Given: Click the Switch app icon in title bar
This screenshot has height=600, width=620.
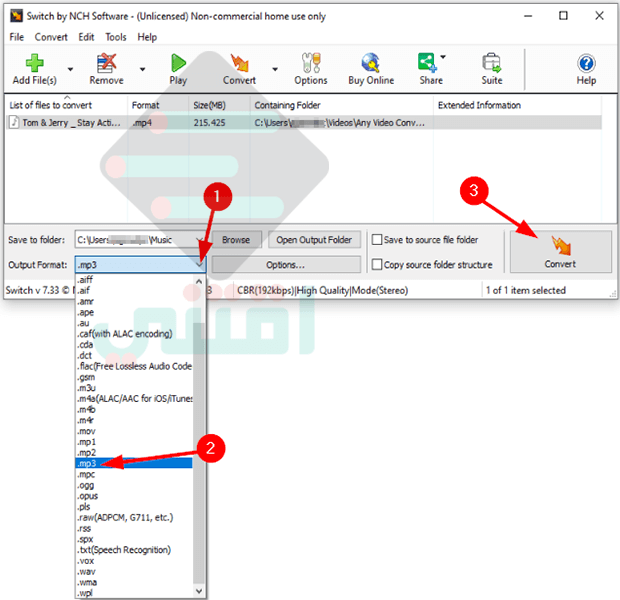Looking at the screenshot, I should click(16, 16).
